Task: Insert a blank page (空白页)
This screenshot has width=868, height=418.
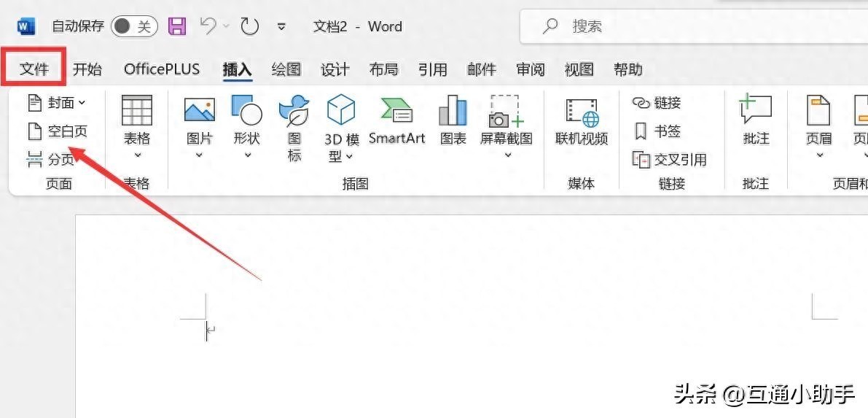Action: pos(58,131)
